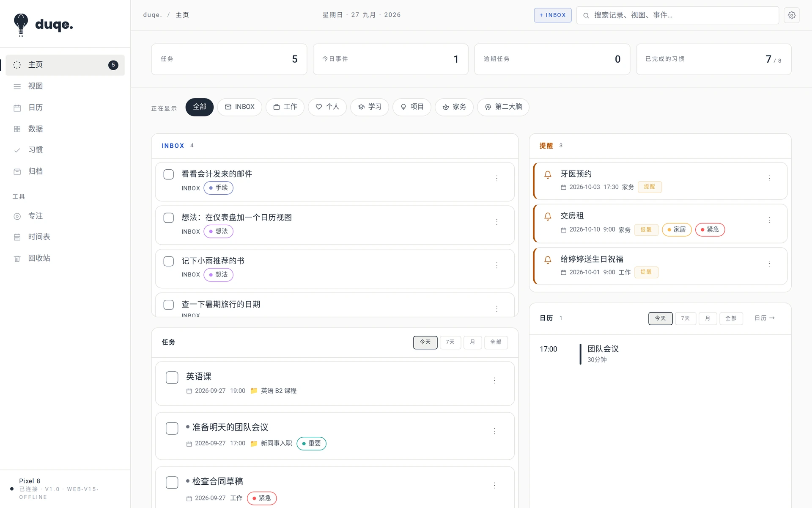Image resolution: width=812 pixels, height=508 pixels.
Task: Click the 回收站 trash icon
Action: click(17, 259)
